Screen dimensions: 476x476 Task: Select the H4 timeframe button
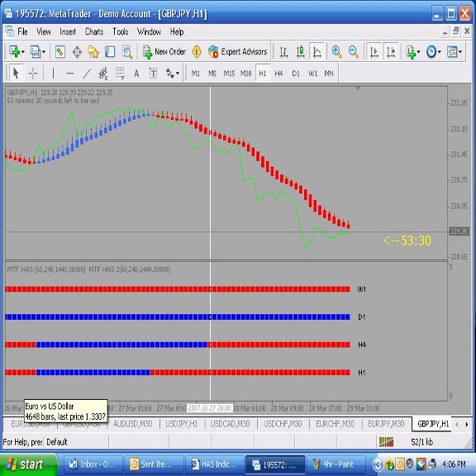(x=278, y=74)
